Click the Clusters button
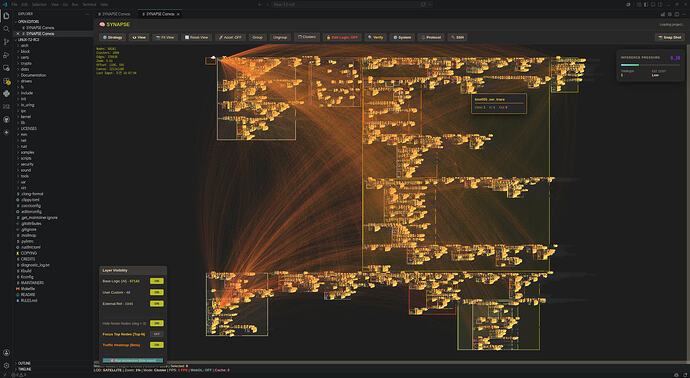 pos(307,37)
